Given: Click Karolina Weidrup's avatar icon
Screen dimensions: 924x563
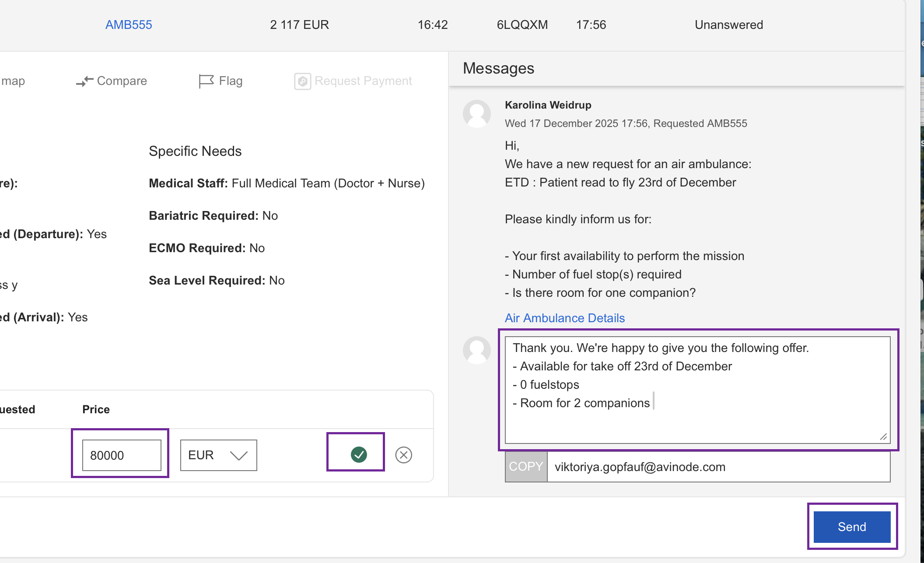Looking at the screenshot, I should [476, 114].
